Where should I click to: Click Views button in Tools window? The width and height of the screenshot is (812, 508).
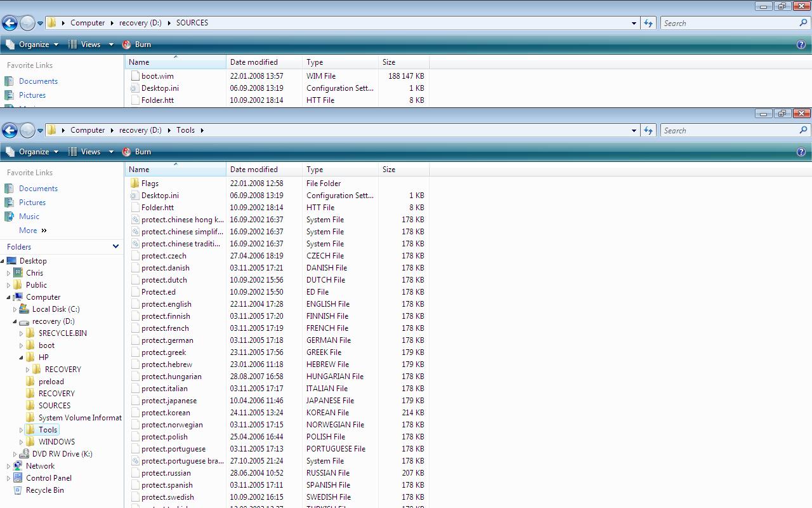pyautogui.click(x=84, y=152)
